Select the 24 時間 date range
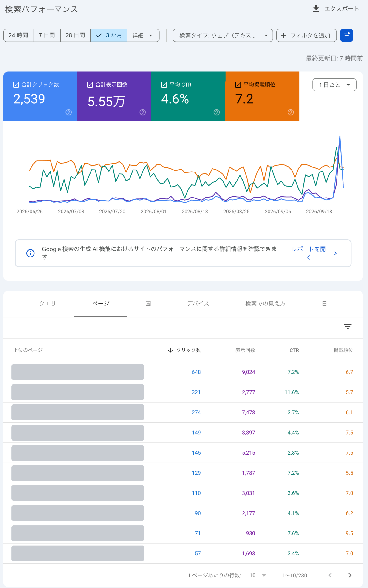 [19, 35]
